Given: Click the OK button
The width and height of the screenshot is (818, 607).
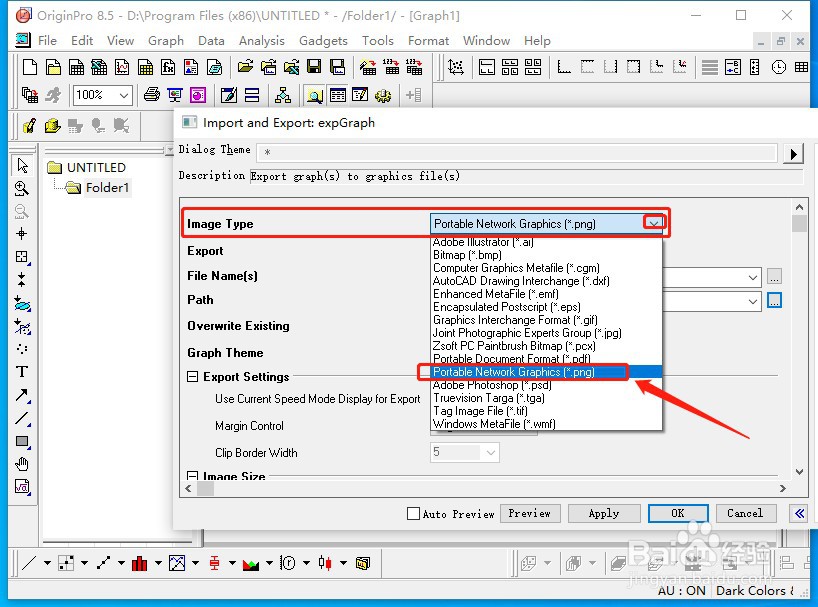Looking at the screenshot, I should (678, 513).
